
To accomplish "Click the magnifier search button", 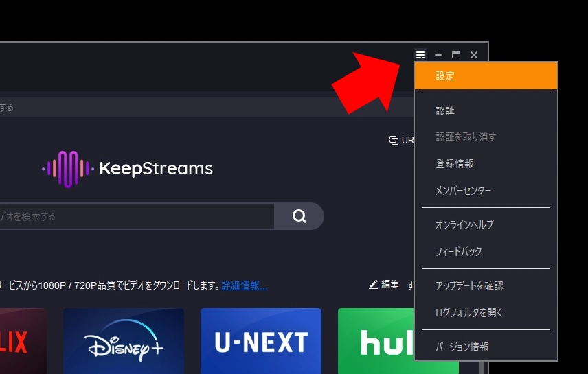I will 299,216.
